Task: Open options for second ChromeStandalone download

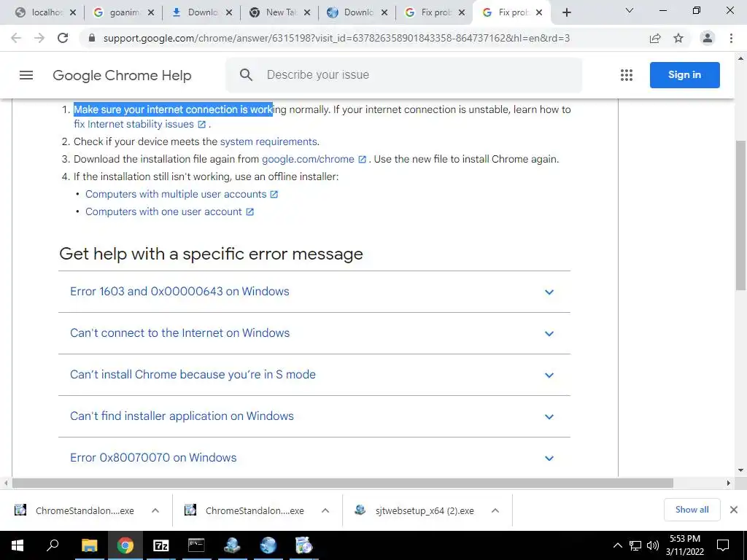Action: click(x=325, y=510)
